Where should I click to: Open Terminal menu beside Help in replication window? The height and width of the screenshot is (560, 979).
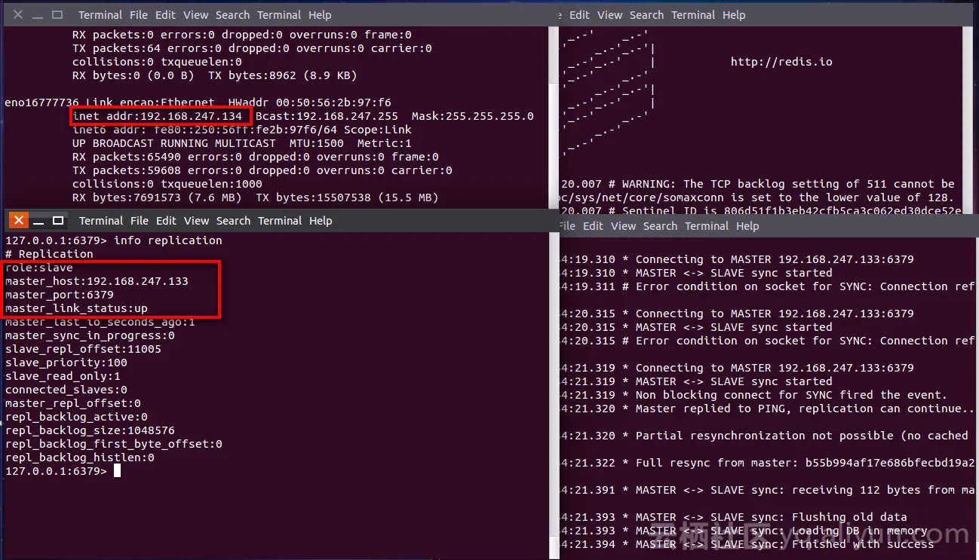(280, 221)
